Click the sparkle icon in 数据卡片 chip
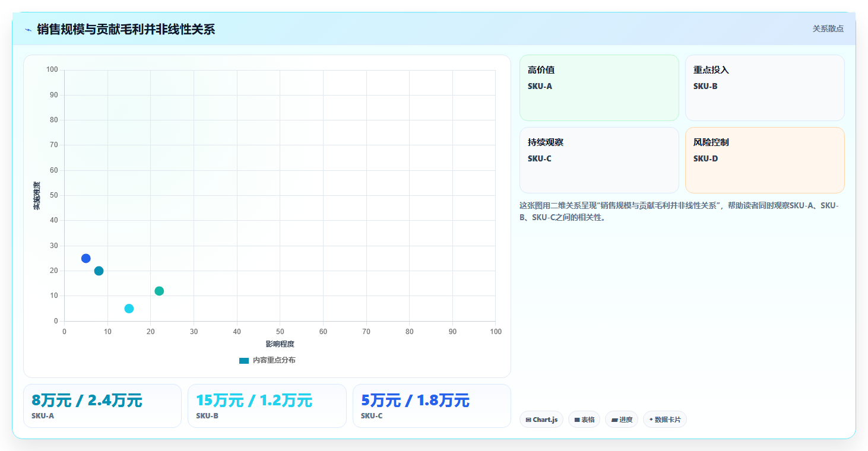Image resolution: width=868 pixels, height=451 pixels. pyautogui.click(x=651, y=420)
